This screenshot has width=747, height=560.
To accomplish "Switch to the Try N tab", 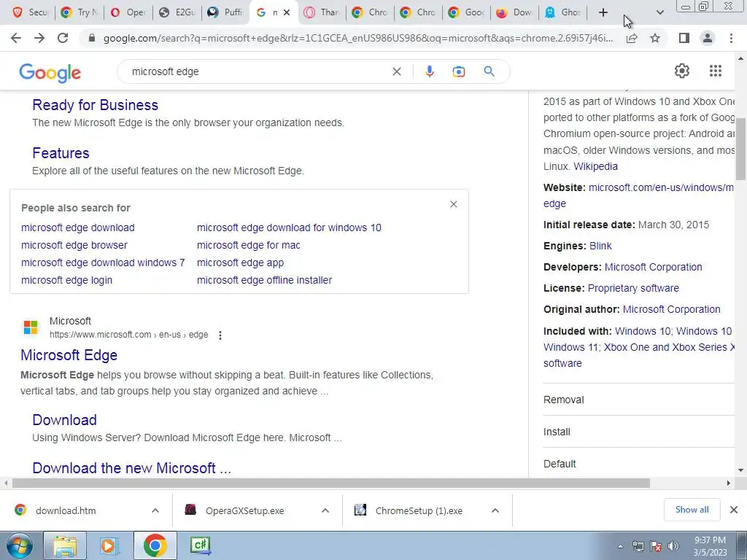I will pos(80,13).
